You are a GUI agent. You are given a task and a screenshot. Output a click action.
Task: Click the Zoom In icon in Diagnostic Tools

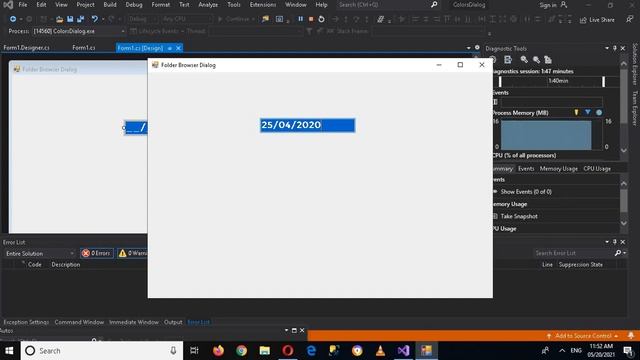point(524,60)
